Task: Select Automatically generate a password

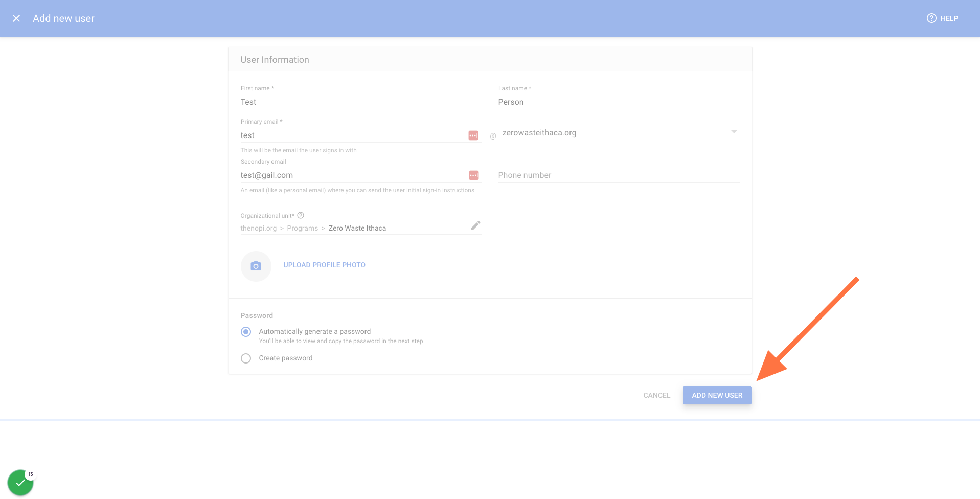Action: pos(246,332)
